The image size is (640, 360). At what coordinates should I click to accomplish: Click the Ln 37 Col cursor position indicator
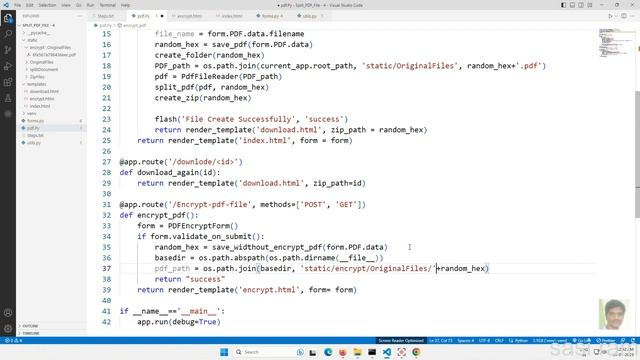(440, 340)
